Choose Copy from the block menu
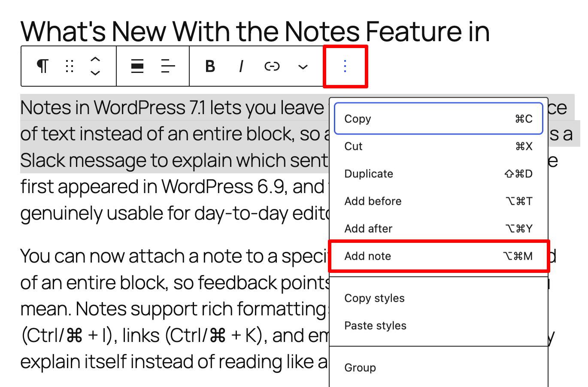 [x=439, y=119]
